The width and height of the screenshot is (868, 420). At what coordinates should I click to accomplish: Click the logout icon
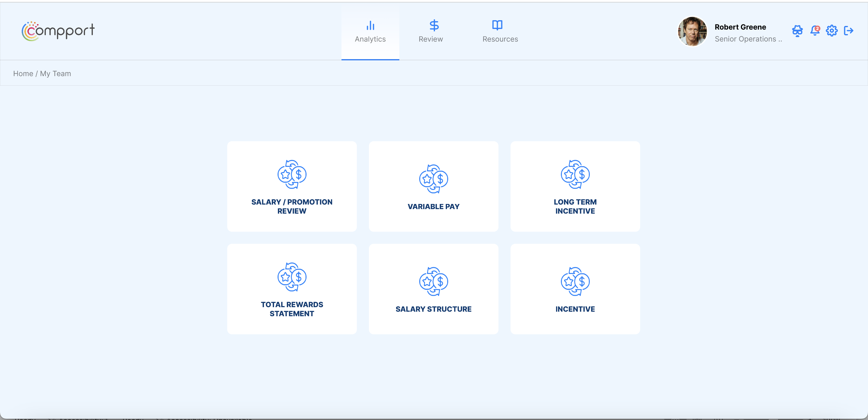pyautogui.click(x=849, y=31)
